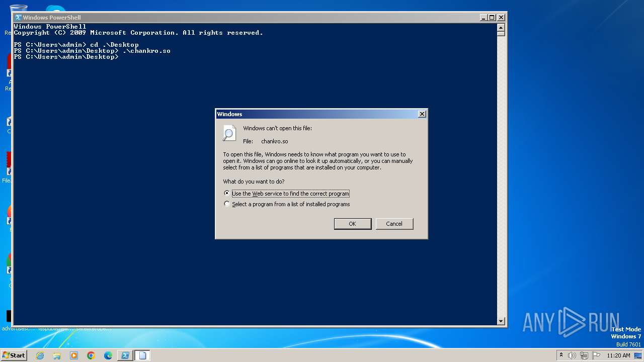Screen dimensions: 644x362
Task: Show hidden system tray icons
Action: tap(561, 355)
